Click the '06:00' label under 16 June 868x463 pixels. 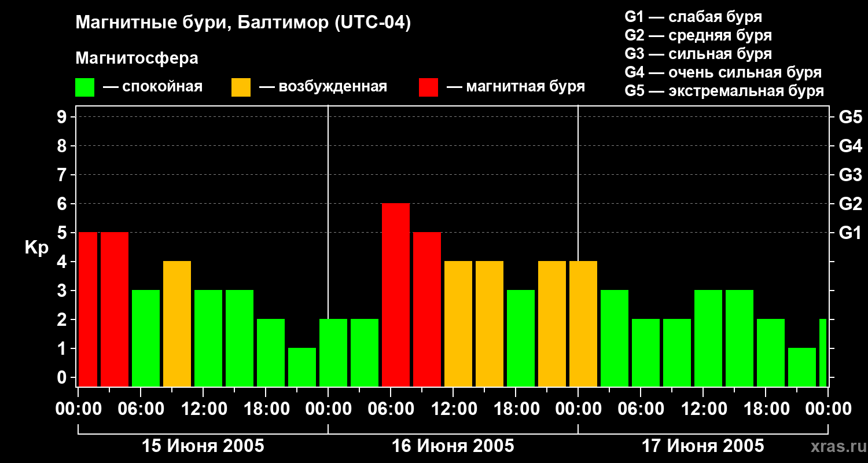pyautogui.click(x=391, y=409)
